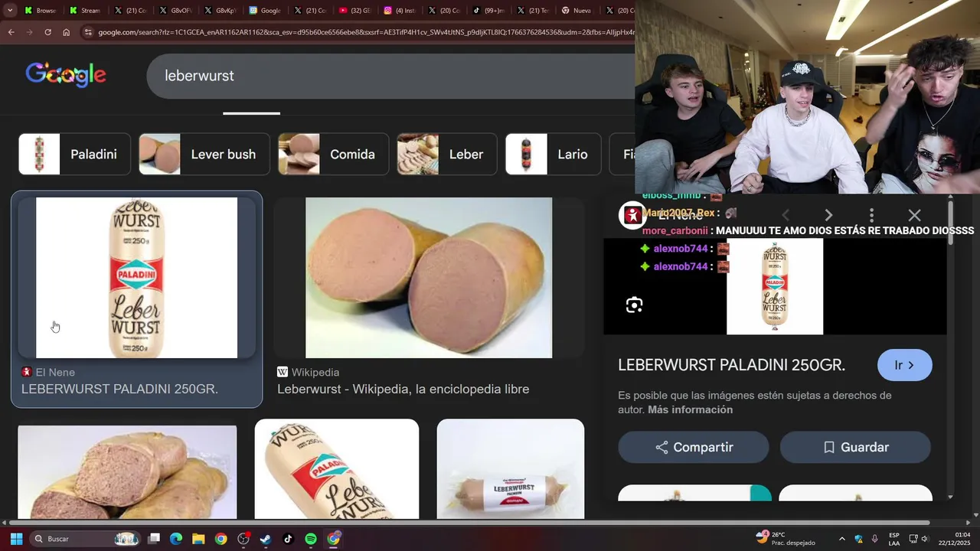Select the Comida filter chip
980x551 pixels.
[333, 155]
